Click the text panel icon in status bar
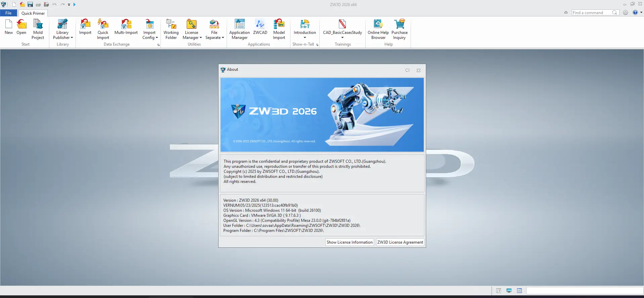 [499, 291]
